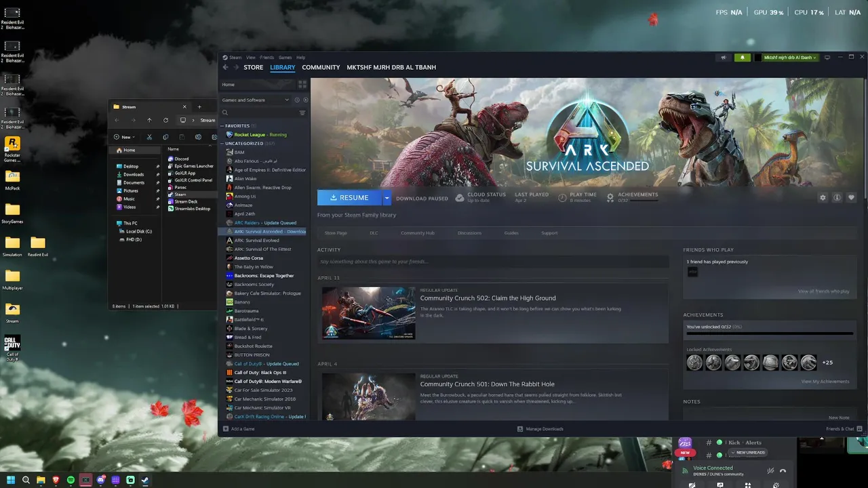Switch library Home to grid collections view
This screenshot has width=868, height=488.
pos(302,85)
